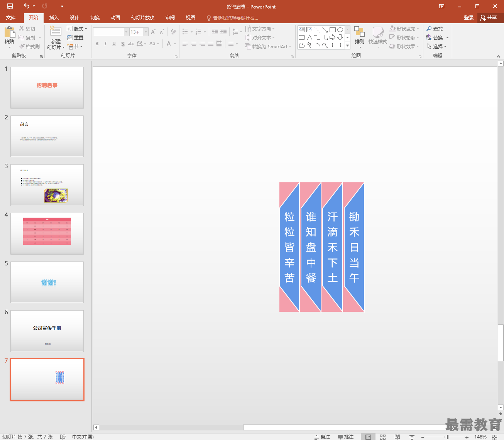The image size is (504, 440).
Task: Toggle bold formatting
Action: click(x=97, y=44)
